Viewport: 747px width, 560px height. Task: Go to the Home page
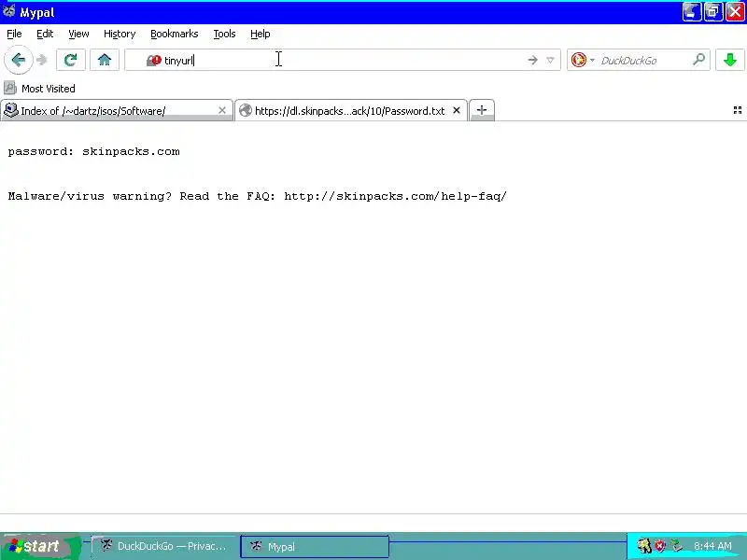105,60
